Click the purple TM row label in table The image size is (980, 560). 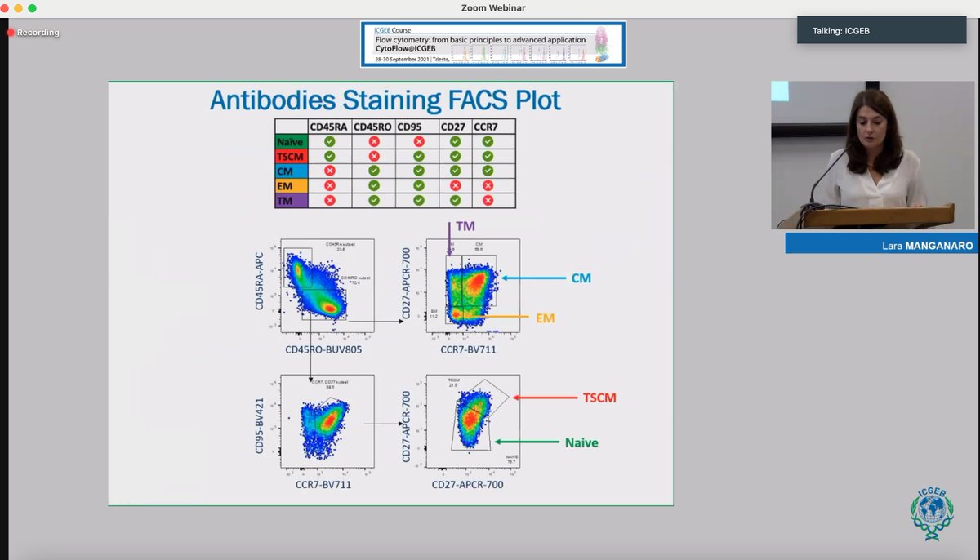pyautogui.click(x=292, y=200)
